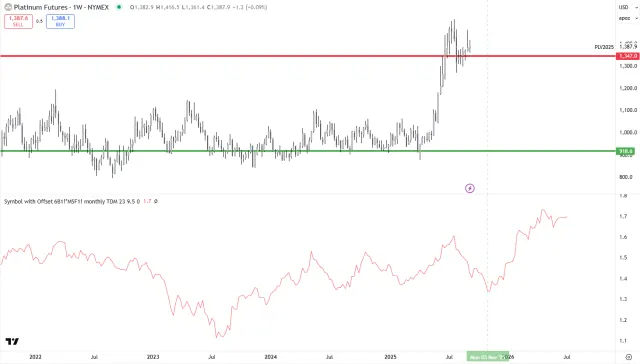Open the price scale mode dropdown under USD
The width and height of the screenshot is (640, 364).
pos(627,18)
